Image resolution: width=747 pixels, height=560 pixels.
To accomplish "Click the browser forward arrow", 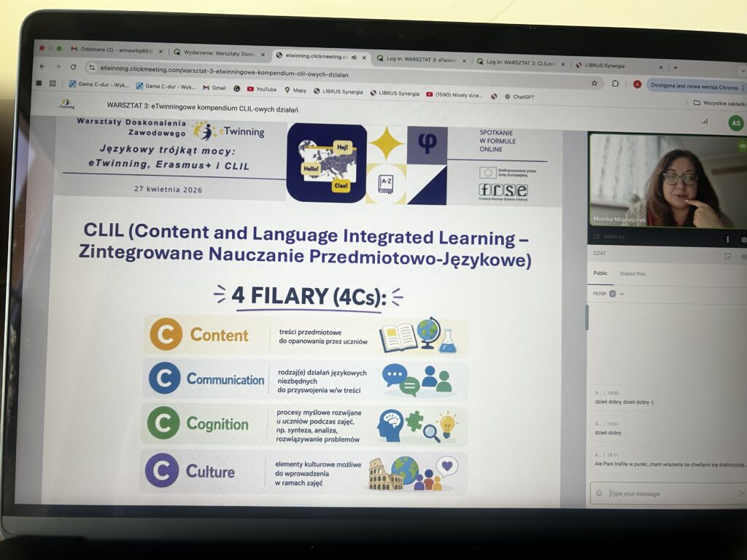I will 58,66.
